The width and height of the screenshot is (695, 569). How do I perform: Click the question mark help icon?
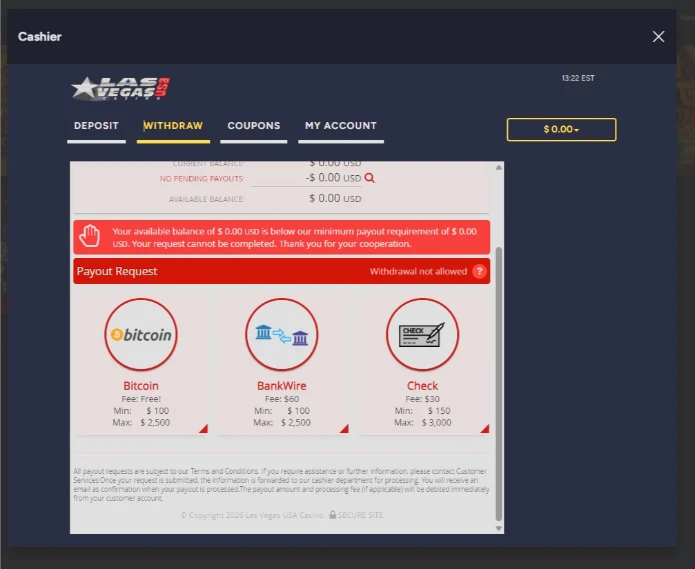(479, 272)
